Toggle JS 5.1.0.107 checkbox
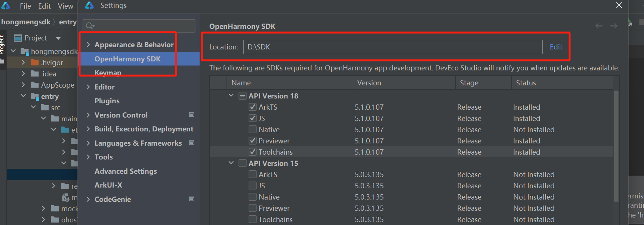644x225 pixels. 253,118
